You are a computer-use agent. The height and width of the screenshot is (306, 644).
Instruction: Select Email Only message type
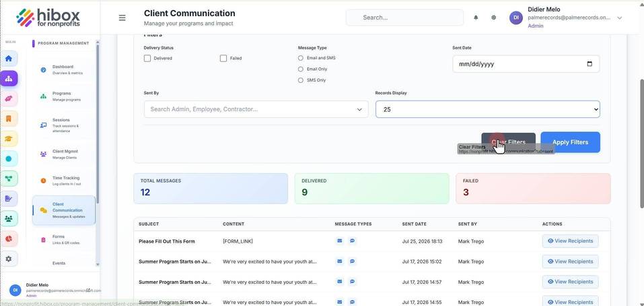(301, 69)
